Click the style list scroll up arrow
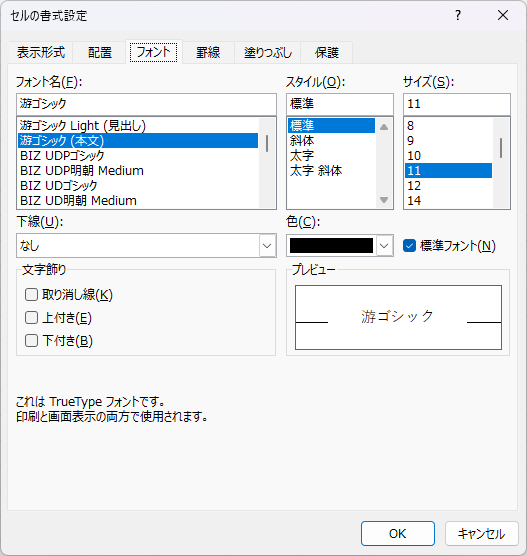 coord(384,127)
